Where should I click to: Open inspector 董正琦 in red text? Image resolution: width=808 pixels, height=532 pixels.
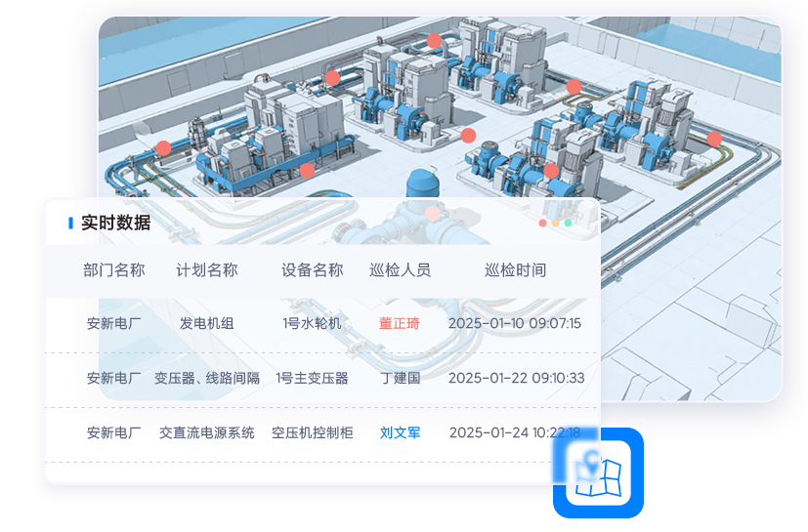tap(400, 323)
